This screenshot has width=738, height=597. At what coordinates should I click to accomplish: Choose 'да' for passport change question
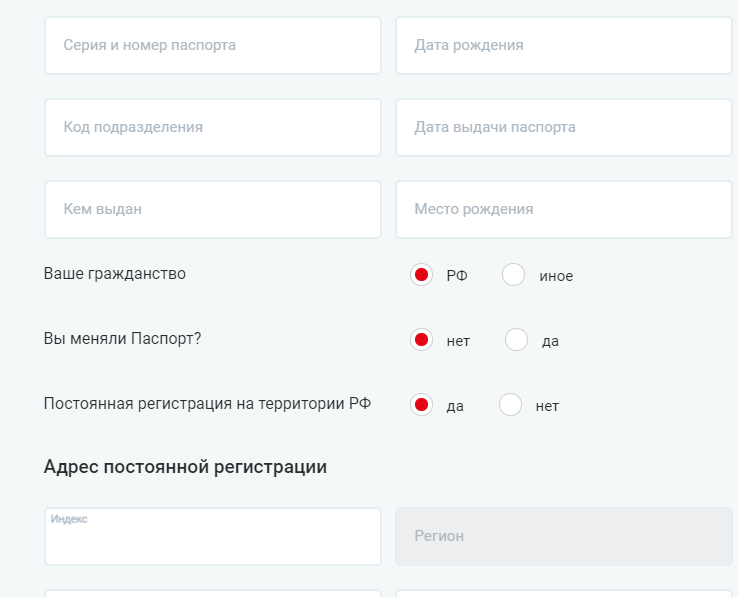[516, 339]
